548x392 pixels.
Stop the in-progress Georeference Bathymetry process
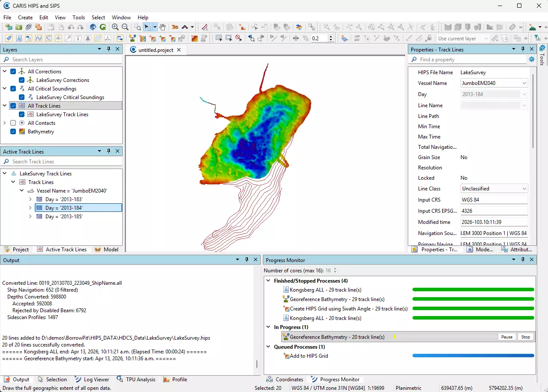click(525, 337)
